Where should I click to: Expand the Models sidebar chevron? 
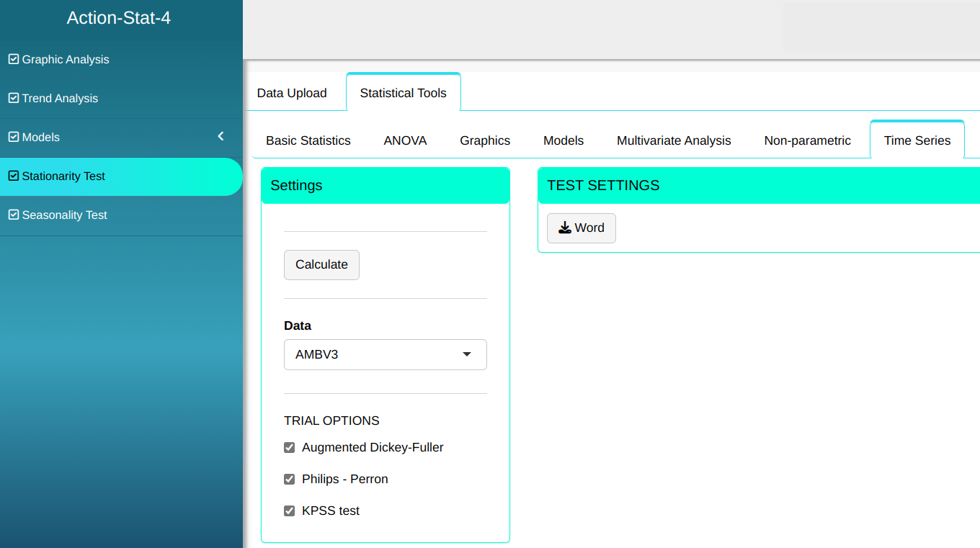pos(220,136)
